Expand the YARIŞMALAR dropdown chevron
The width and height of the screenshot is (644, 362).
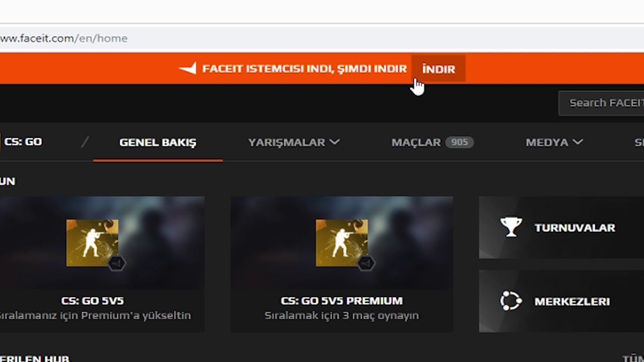pos(335,142)
